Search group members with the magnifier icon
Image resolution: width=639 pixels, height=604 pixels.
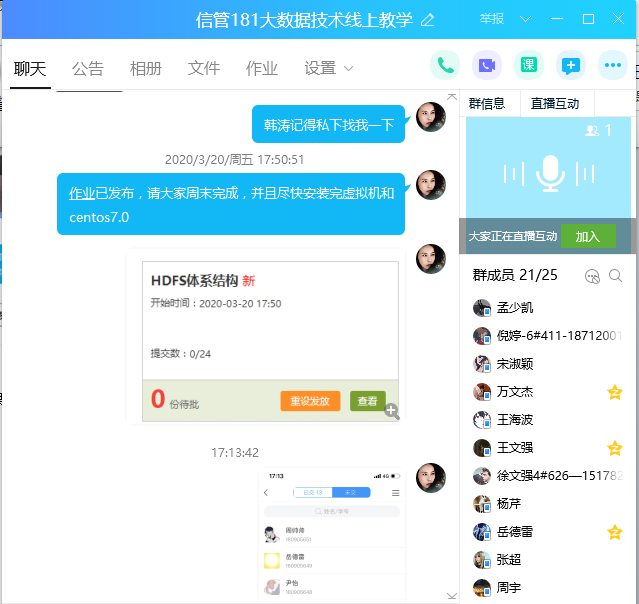(x=616, y=276)
